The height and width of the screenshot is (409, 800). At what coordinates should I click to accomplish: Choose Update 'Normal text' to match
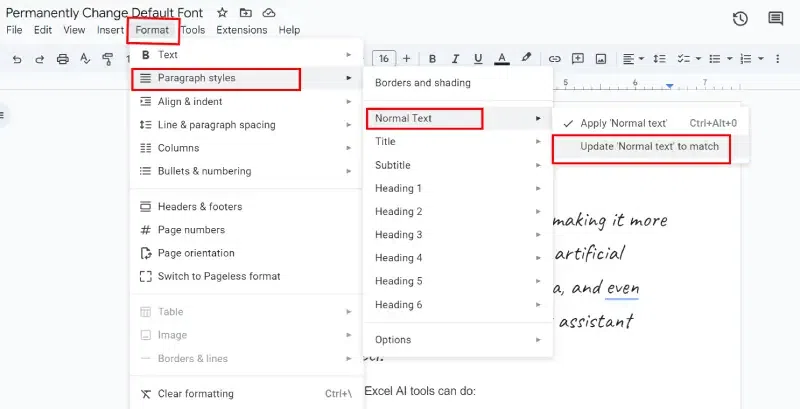click(651, 146)
